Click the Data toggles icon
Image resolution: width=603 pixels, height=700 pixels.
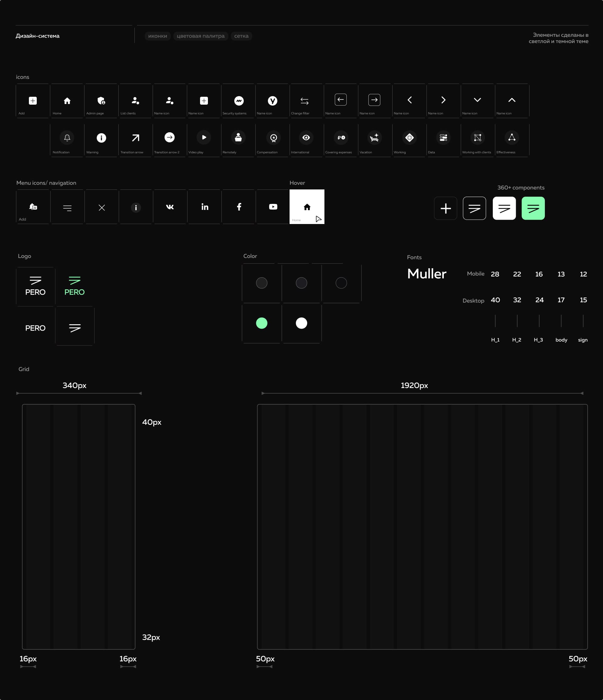[443, 138]
